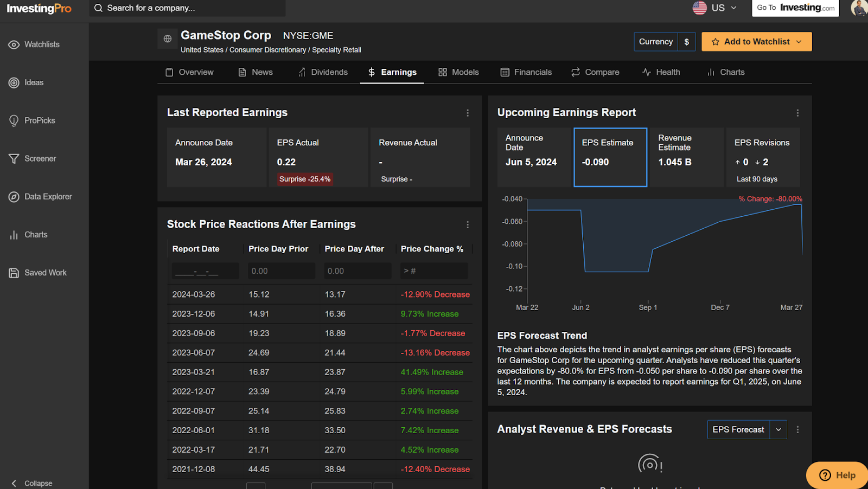Select the 2022-12-07 report row

pos(320,391)
